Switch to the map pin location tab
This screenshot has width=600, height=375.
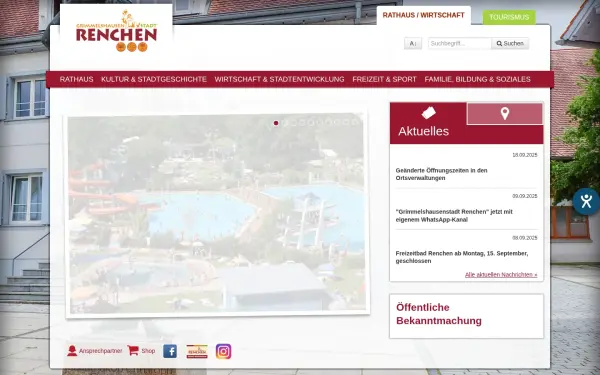coord(505,114)
